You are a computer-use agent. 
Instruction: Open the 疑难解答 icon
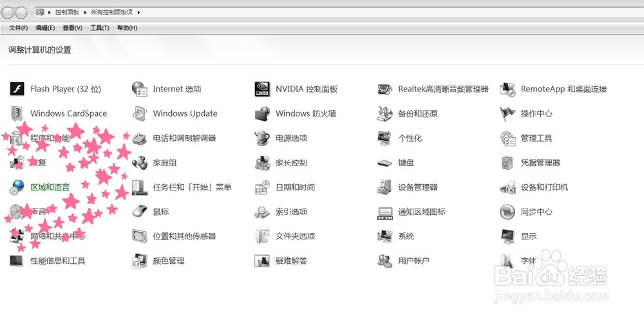(263, 261)
